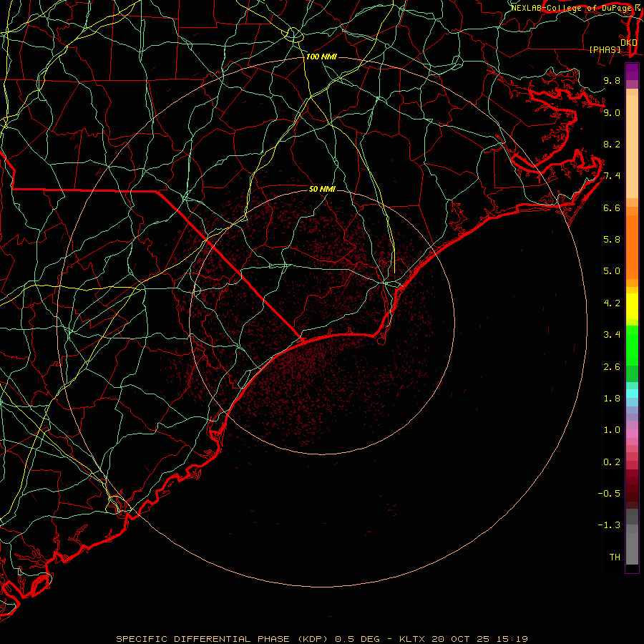Click the pink segment of the color bar

632,434
